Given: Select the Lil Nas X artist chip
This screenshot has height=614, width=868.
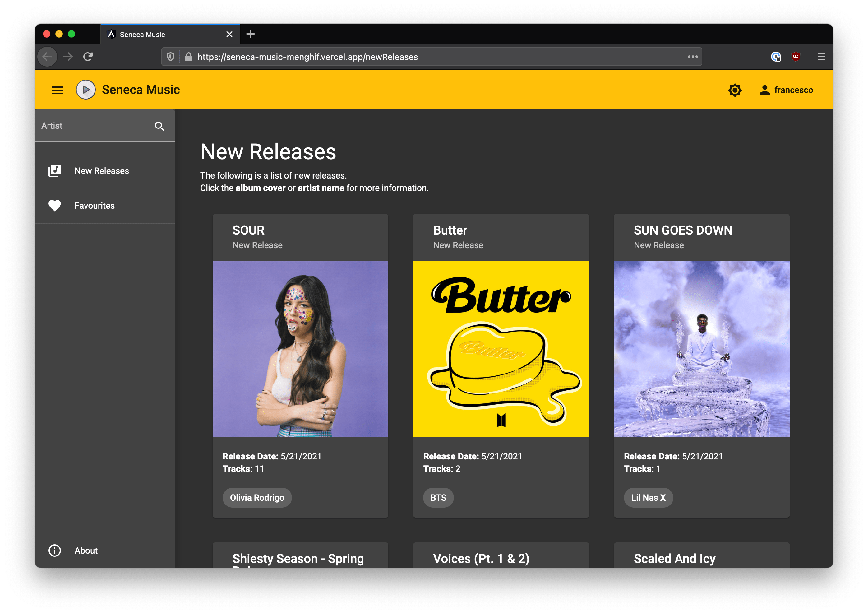Looking at the screenshot, I should point(648,498).
